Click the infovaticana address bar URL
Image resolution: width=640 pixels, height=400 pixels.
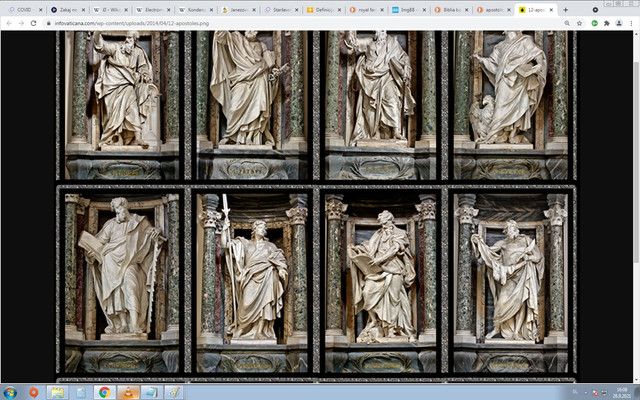tap(131, 24)
